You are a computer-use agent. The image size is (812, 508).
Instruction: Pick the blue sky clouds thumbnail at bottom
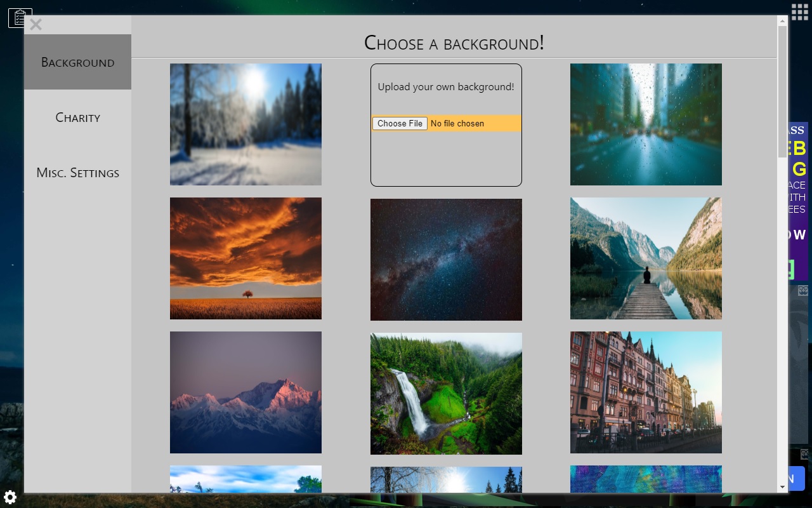(246, 479)
